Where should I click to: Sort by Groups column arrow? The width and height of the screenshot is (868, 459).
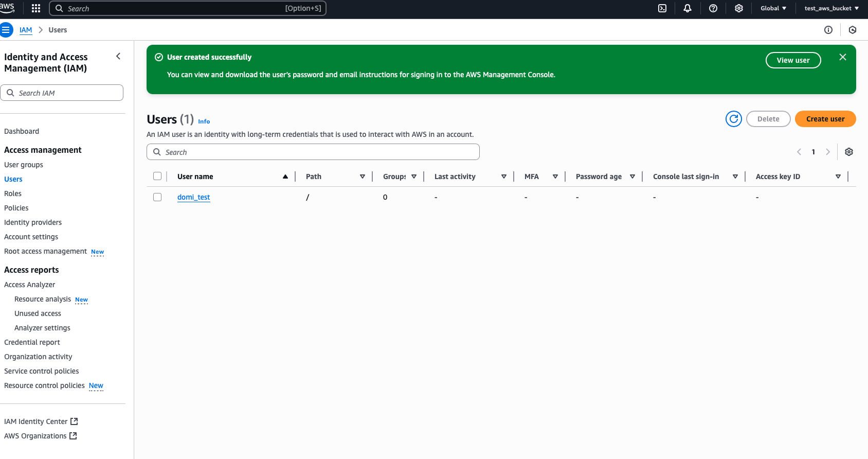414,176
